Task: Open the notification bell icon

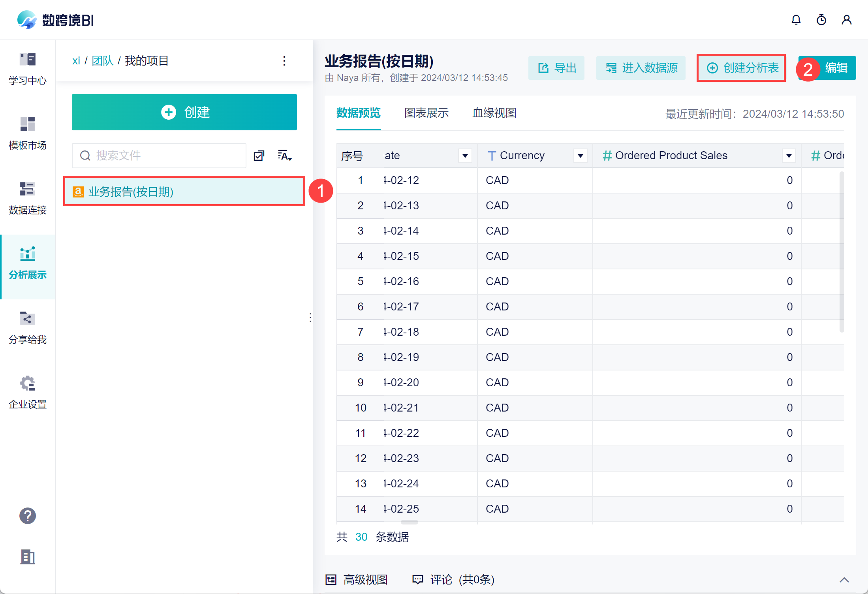Action: click(x=796, y=20)
